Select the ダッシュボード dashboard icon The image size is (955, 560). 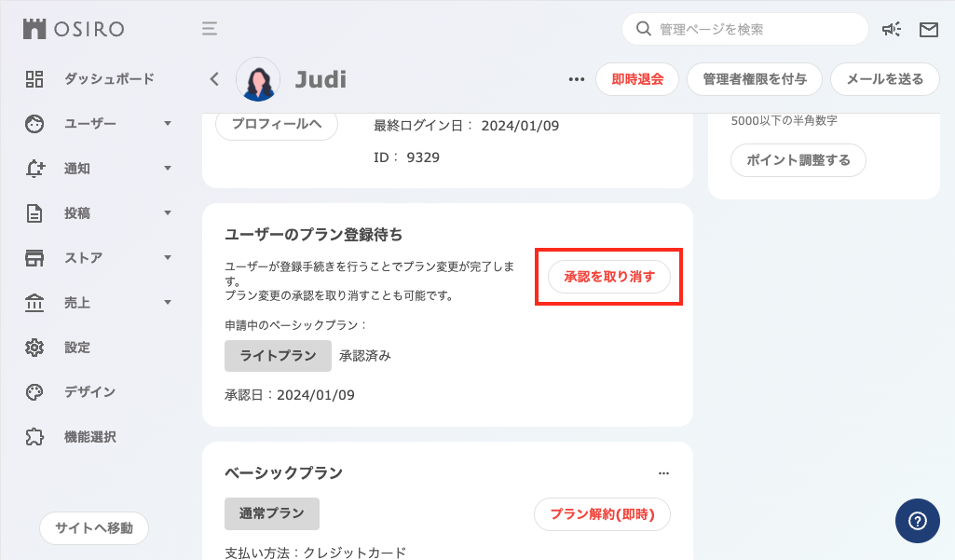coord(34,79)
